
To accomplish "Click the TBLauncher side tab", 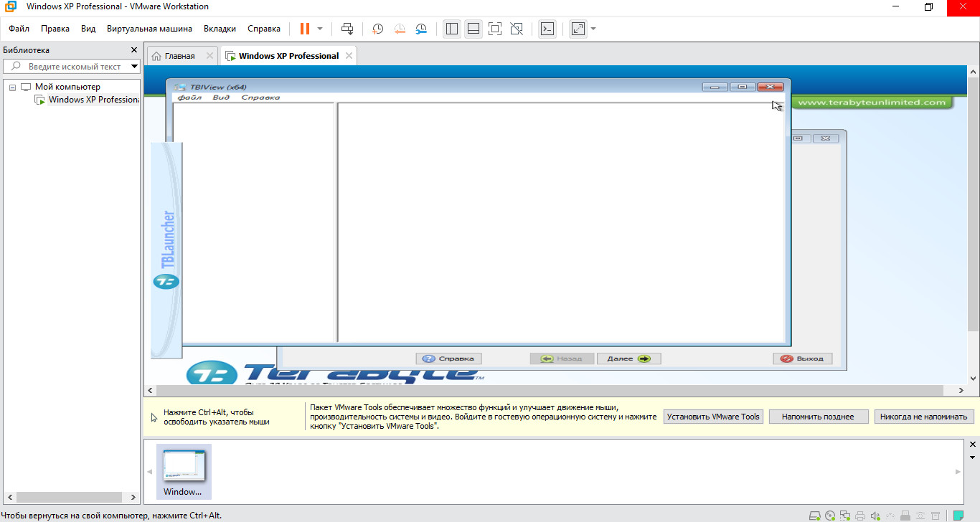I will pyautogui.click(x=166, y=250).
